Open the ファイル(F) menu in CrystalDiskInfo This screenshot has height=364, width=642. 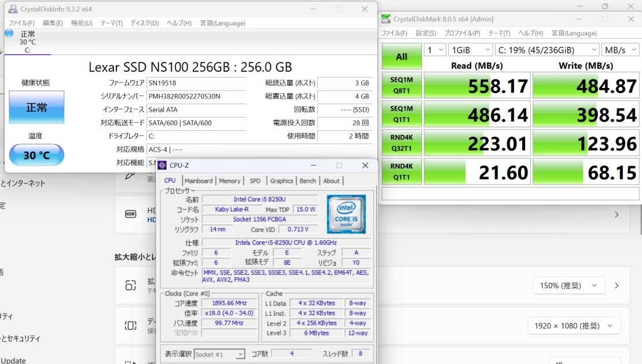tap(21, 23)
